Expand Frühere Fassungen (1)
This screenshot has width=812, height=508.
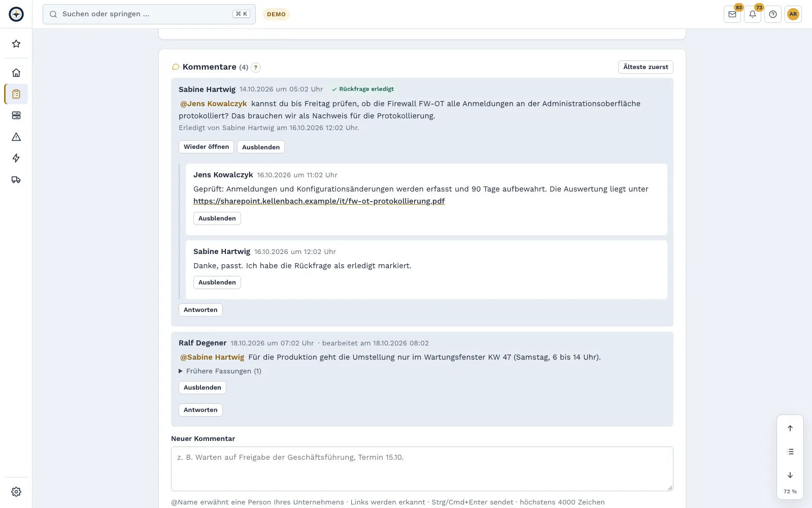point(220,371)
